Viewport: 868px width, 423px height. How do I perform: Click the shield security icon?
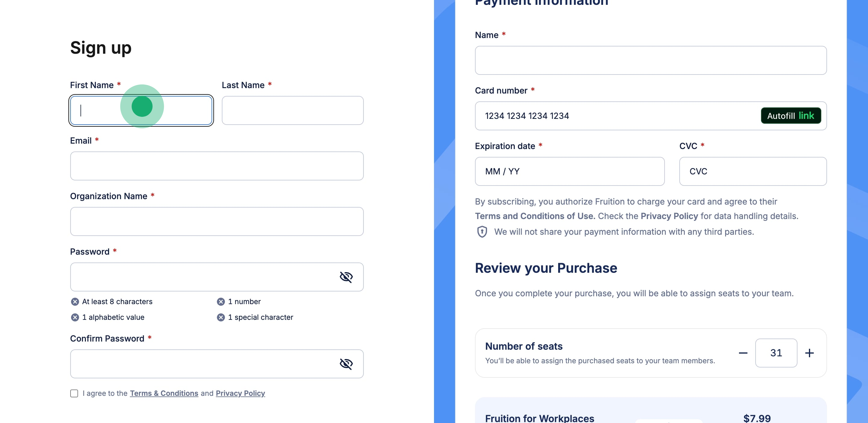[x=482, y=232]
